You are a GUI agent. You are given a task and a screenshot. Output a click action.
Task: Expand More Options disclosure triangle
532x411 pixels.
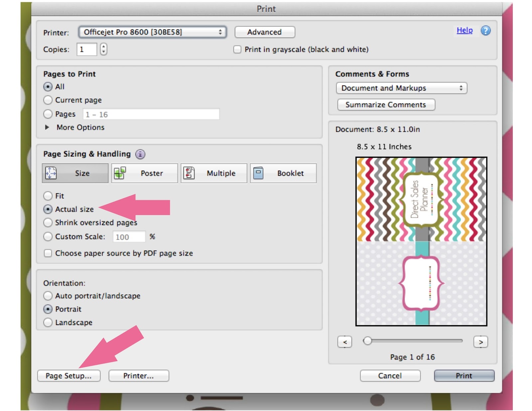pos(47,127)
